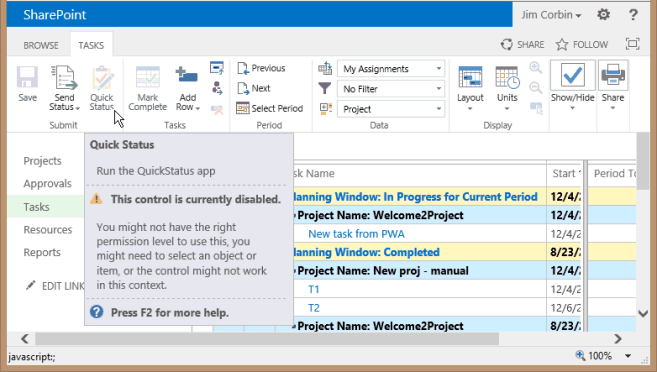Click FOLLOW star button
This screenshot has height=372, width=657.
(582, 44)
